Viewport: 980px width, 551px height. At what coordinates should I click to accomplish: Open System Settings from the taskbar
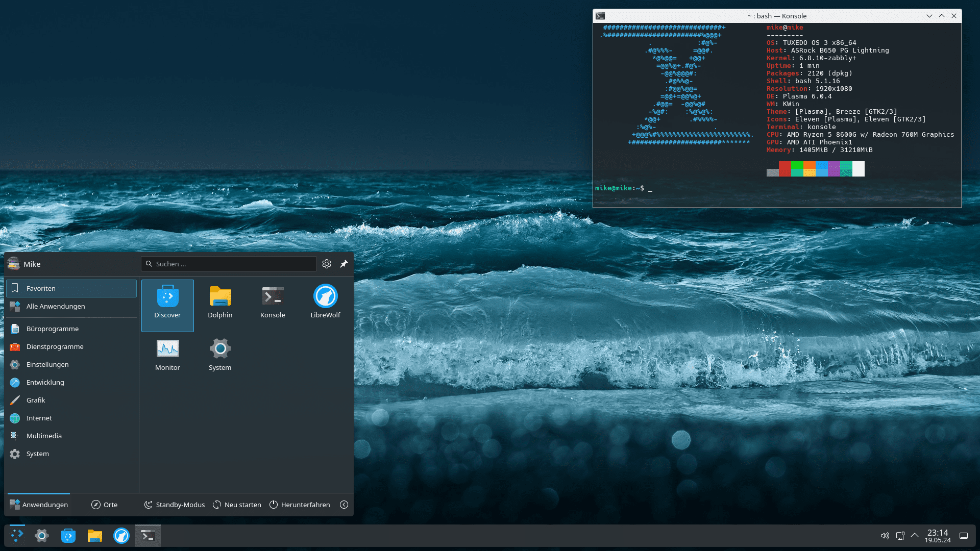(42, 536)
